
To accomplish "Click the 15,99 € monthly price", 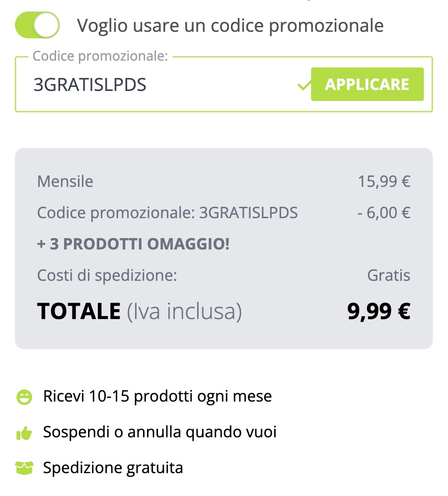I will [x=384, y=181].
